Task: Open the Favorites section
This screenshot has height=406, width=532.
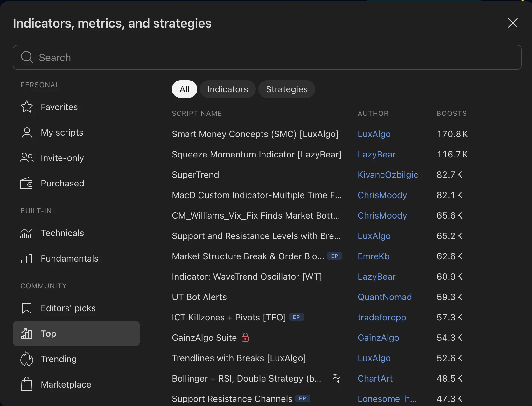Action: coord(76,107)
